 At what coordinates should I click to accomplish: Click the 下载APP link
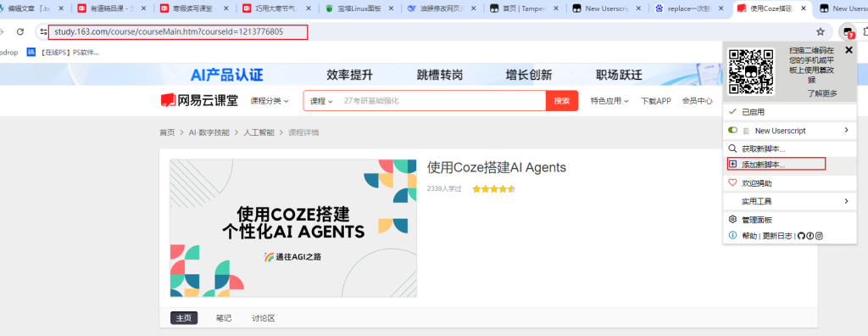tap(656, 101)
